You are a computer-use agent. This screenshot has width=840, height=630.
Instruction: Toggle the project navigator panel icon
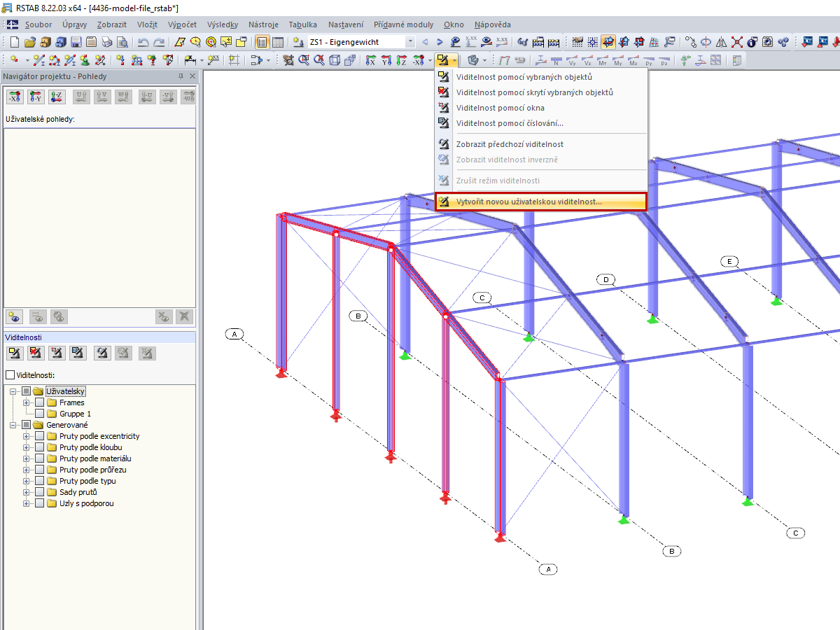click(x=262, y=42)
